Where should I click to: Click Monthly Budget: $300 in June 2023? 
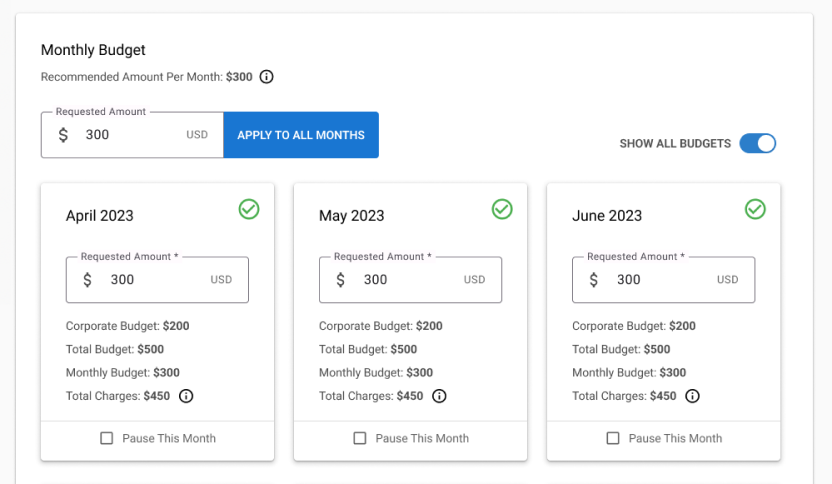click(x=629, y=373)
